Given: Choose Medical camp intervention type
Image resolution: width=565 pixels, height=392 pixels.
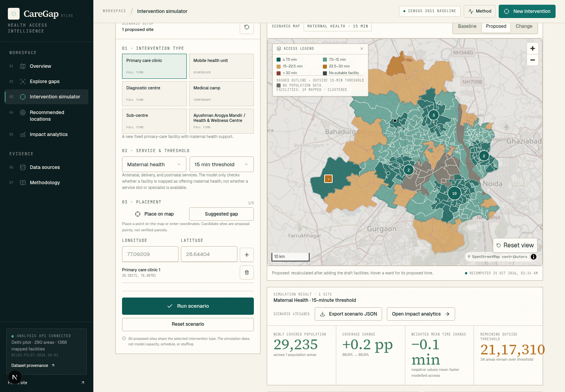Looking at the screenshot, I should 221,94.
